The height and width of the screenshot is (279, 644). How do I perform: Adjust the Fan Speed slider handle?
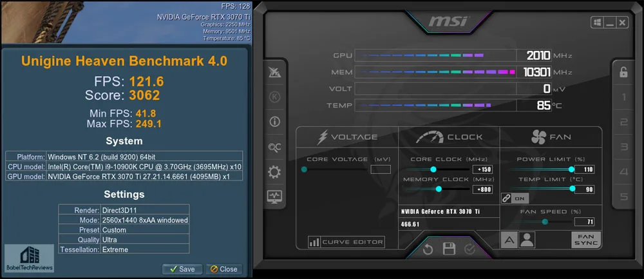pyautogui.click(x=545, y=222)
